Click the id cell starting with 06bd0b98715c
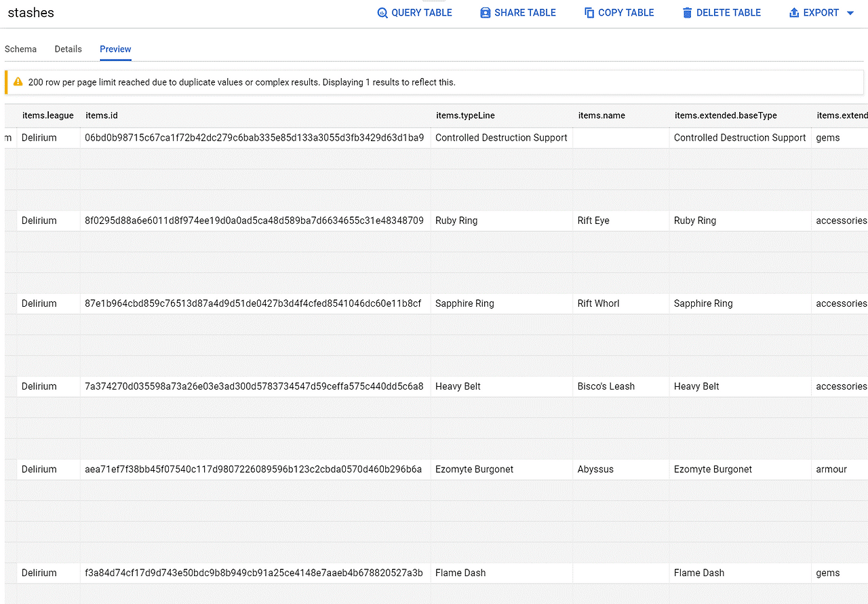Viewport: 868px width, 604px height. click(x=256, y=138)
